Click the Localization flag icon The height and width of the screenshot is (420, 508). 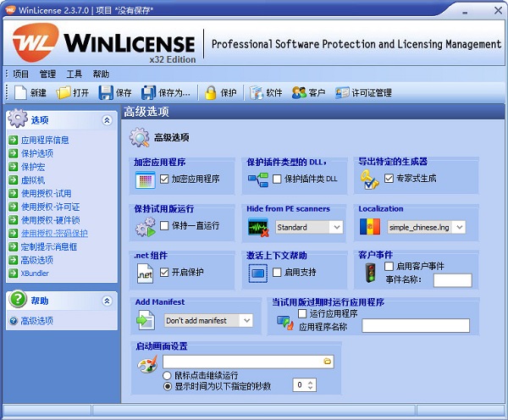pyautogui.click(x=370, y=227)
